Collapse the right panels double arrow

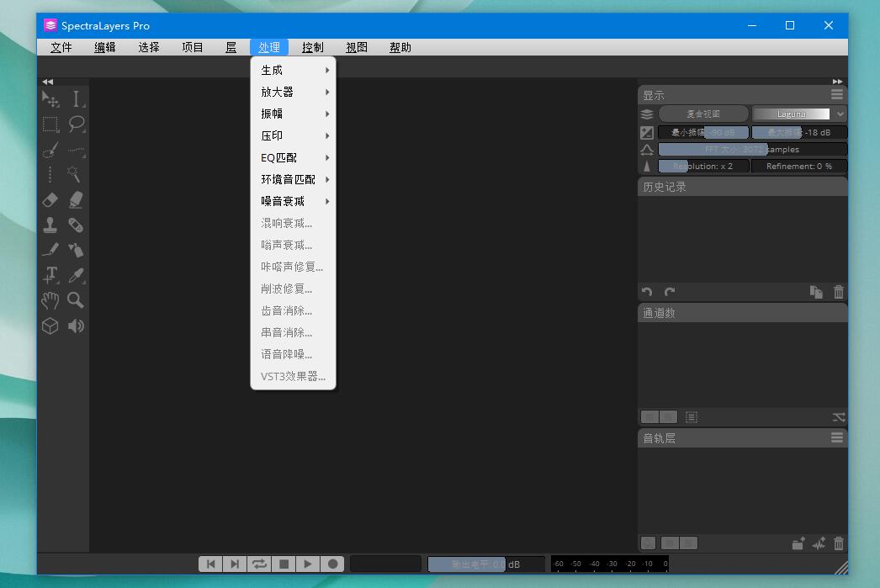tap(837, 82)
